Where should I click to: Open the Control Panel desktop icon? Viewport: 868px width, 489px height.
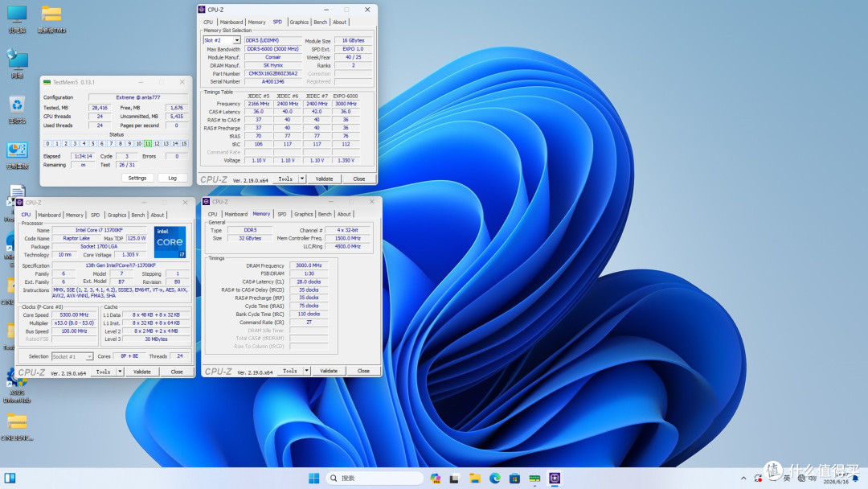coord(17,154)
